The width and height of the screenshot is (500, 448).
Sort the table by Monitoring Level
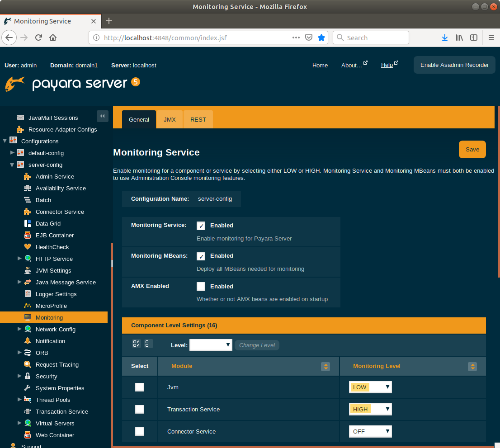(x=472, y=367)
